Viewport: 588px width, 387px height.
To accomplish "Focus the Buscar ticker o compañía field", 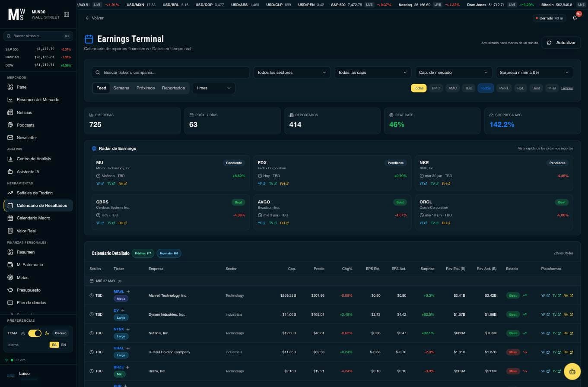I will tap(171, 73).
